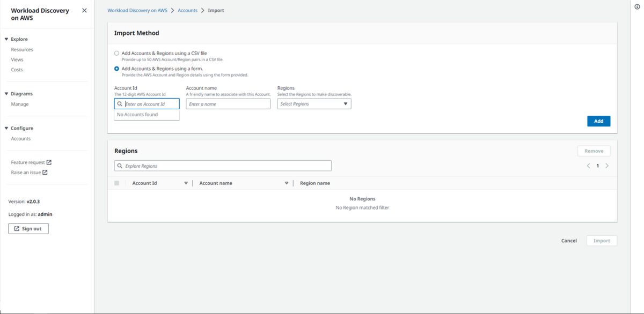Go to Accounts breadcrumb link
The height and width of the screenshot is (314, 644).
(187, 10)
